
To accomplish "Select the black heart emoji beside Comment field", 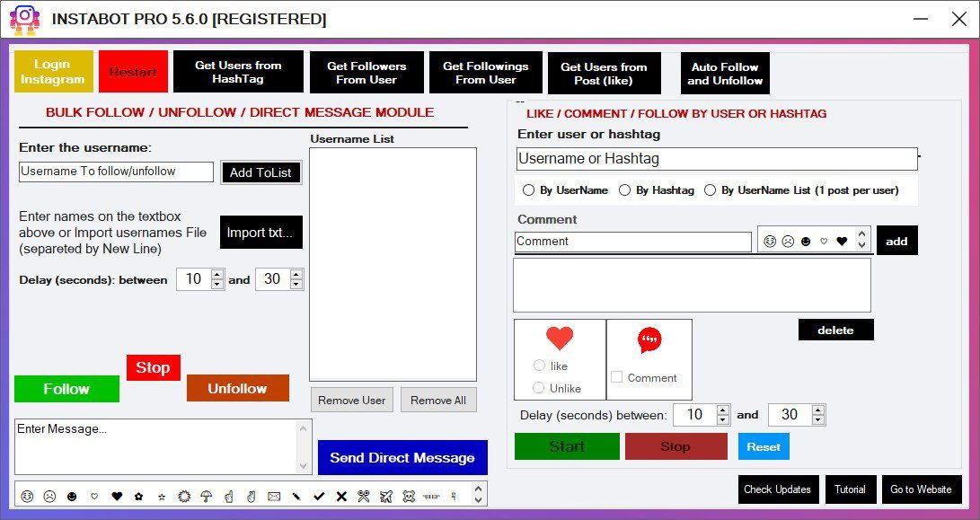I will point(842,241).
